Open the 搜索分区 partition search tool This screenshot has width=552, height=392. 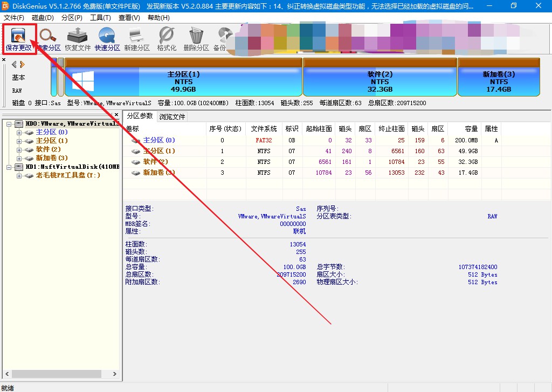49,39
